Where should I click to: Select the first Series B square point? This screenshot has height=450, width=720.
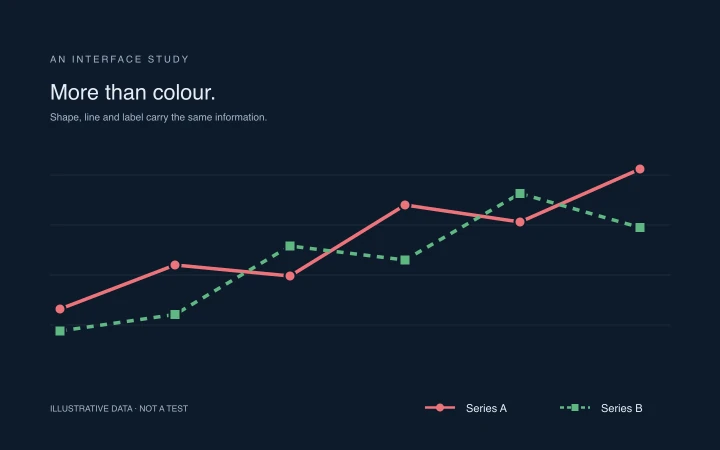[60, 331]
